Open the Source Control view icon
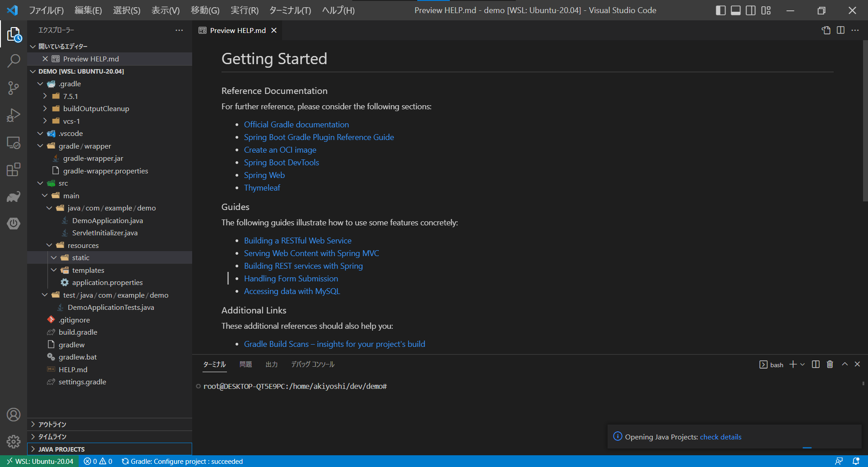 [x=14, y=88]
